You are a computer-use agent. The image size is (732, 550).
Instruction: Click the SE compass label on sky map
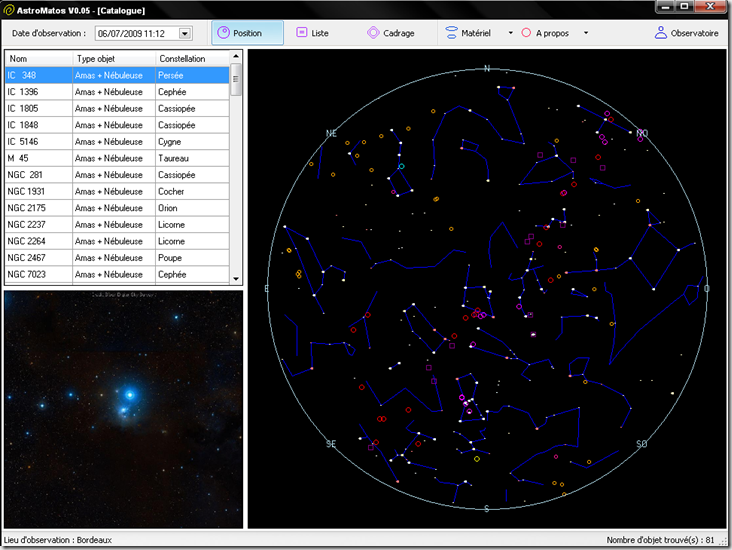tap(331, 444)
